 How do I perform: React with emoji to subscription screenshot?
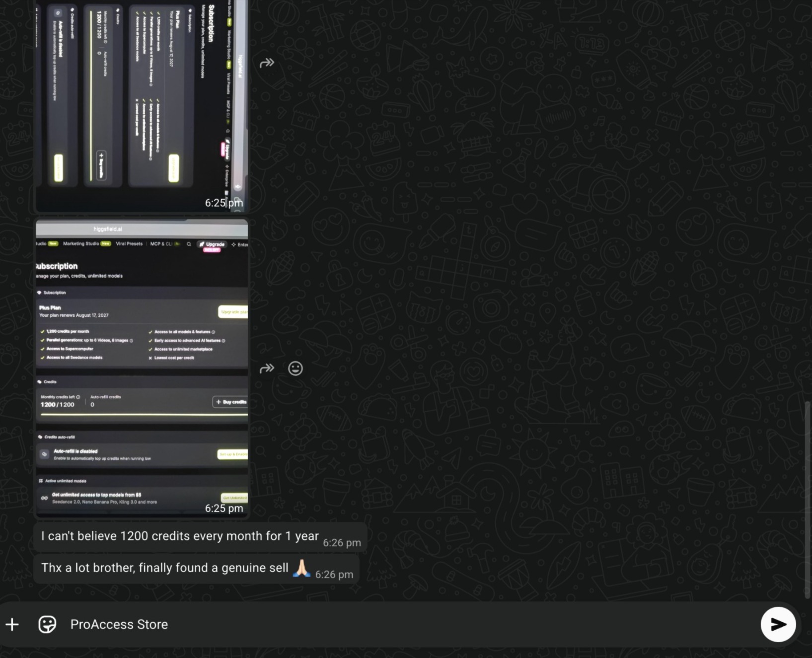295,368
